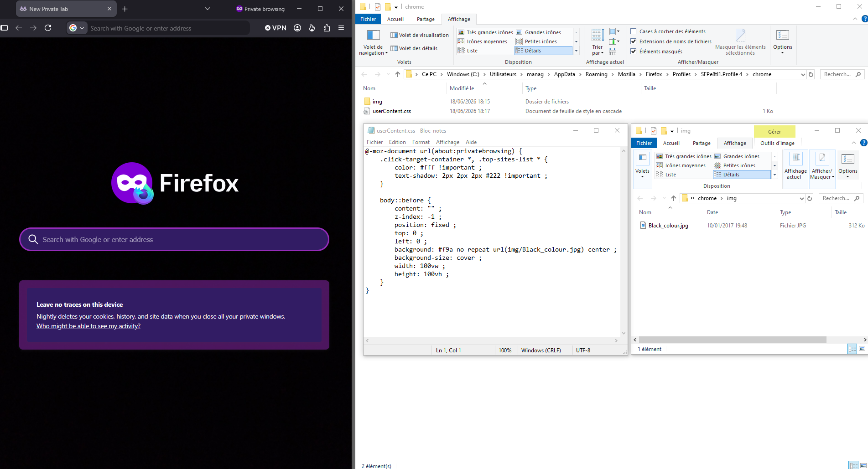Switch img window to details view in status bar
The width and height of the screenshot is (868, 469).
coord(852,349)
